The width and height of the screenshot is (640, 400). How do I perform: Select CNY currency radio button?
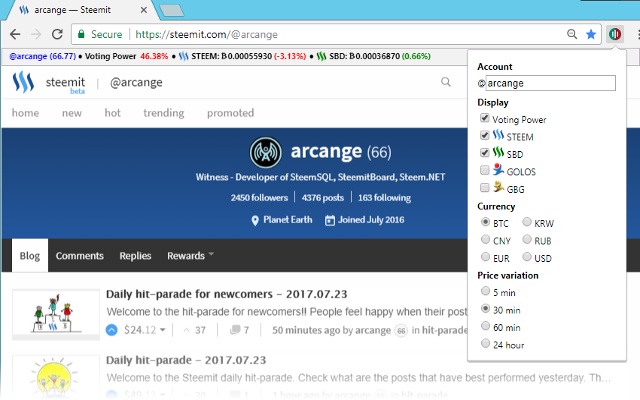click(485, 240)
